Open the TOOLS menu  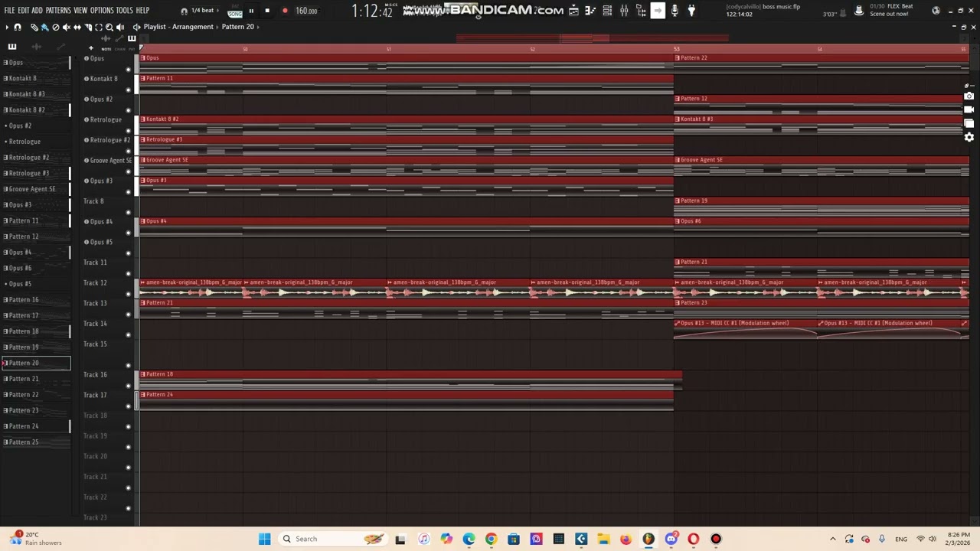pyautogui.click(x=124, y=11)
